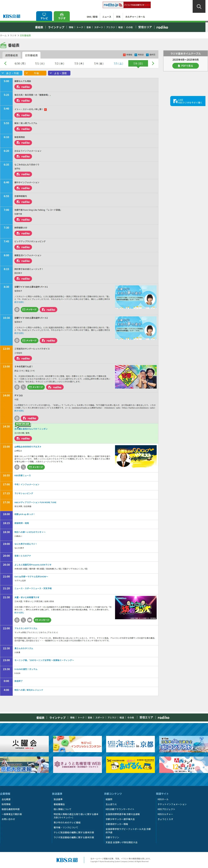Expand 続きを読む for the 10:30 program
The height and width of the screenshot is (868, 208).
point(19,333)
